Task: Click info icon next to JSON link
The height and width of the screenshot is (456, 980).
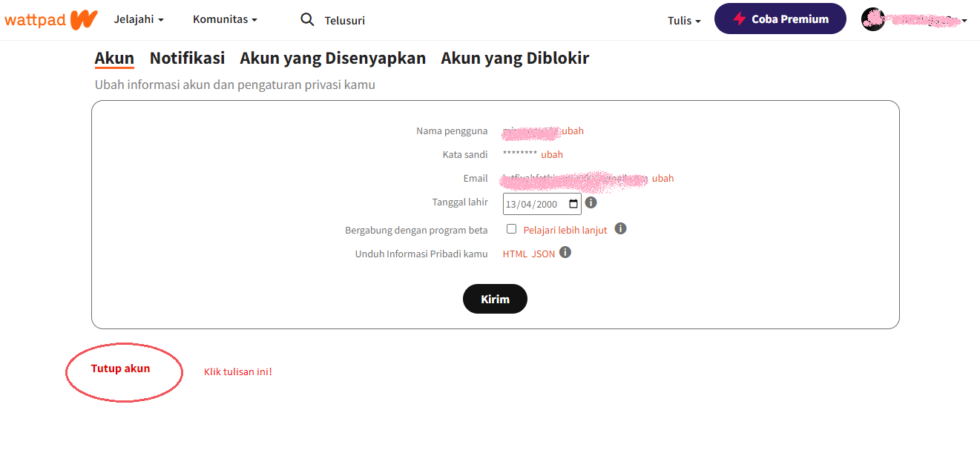Action: coord(565,253)
